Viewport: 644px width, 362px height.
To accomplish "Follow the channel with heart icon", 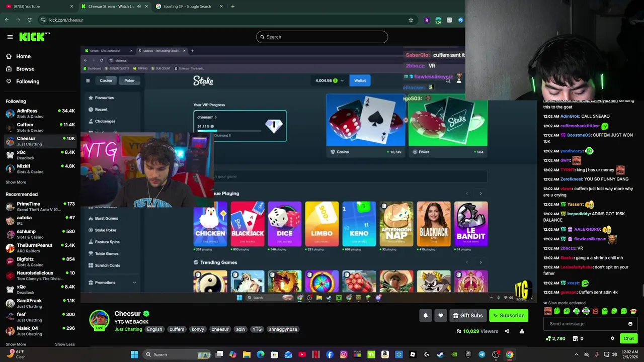I will tap(441, 316).
